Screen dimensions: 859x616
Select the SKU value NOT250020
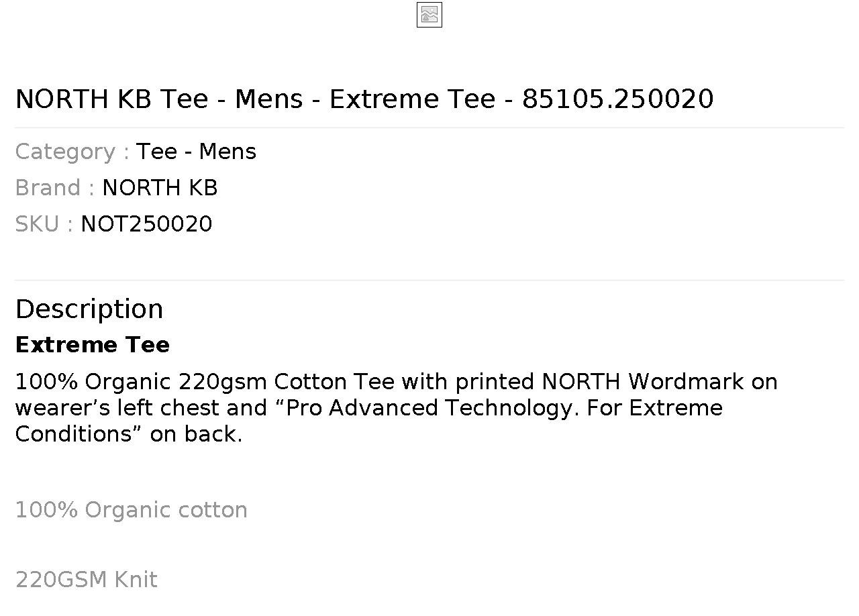[x=146, y=224]
